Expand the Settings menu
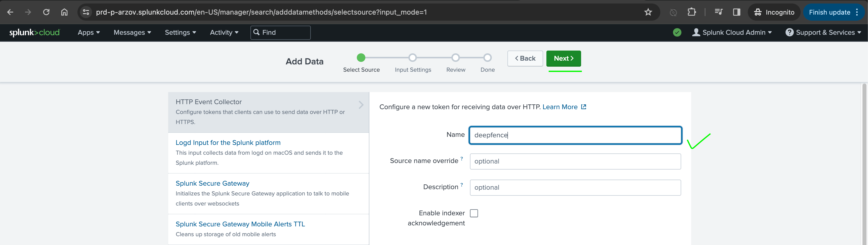The height and width of the screenshot is (245, 868). pos(180,33)
